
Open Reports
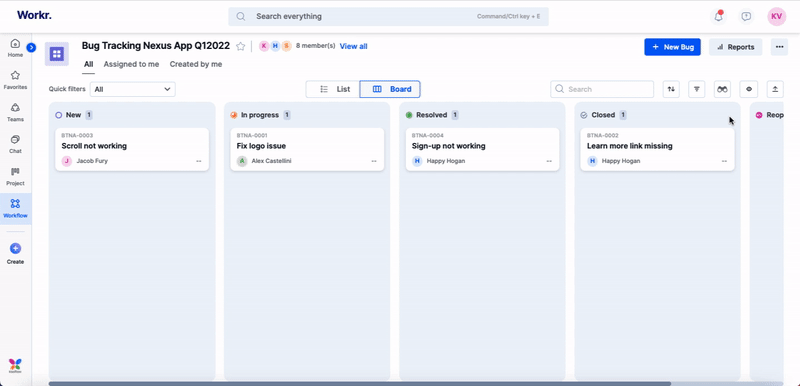[735, 47]
